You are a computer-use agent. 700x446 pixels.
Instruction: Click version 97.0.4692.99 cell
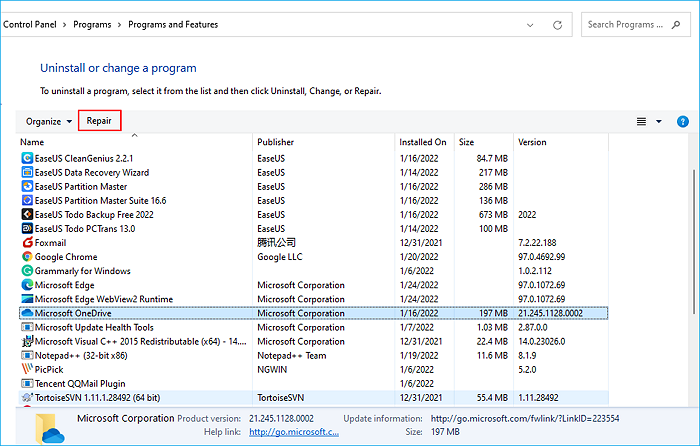pos(542,257)
